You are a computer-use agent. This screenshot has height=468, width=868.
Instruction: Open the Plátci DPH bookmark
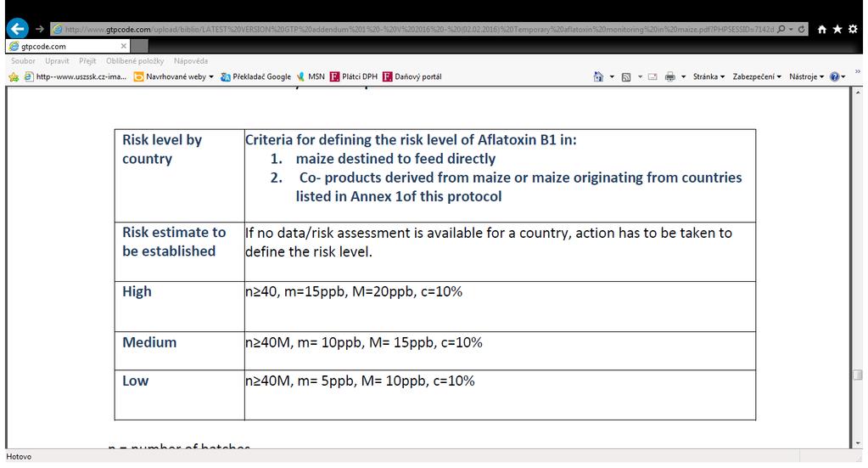[x=354, y=77]
